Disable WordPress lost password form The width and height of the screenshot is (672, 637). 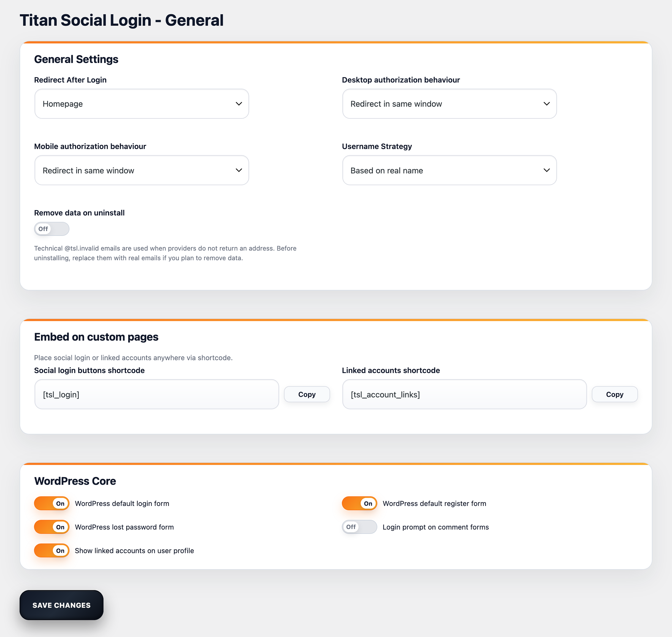coord(51,527)
